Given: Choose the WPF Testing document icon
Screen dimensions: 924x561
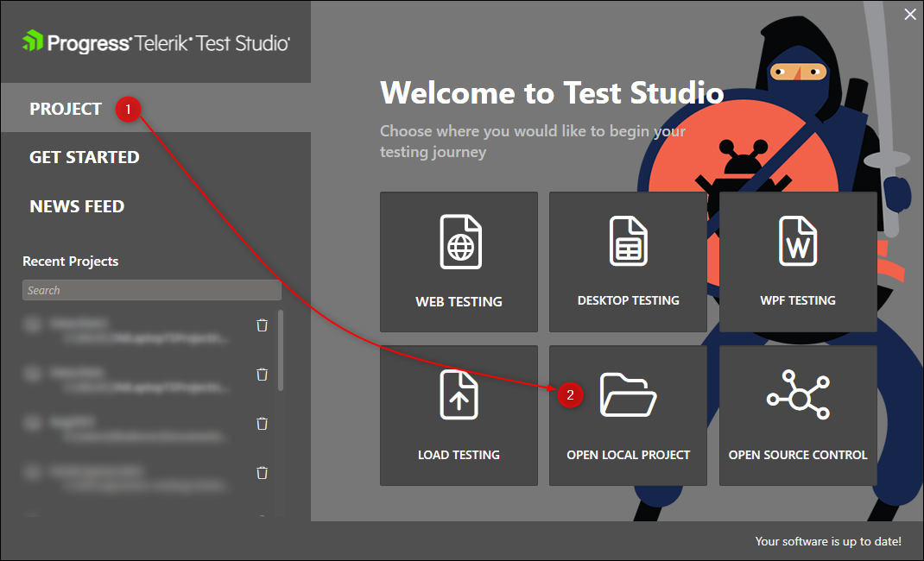Looking at the screenshot, I should (x=798, y=242).
